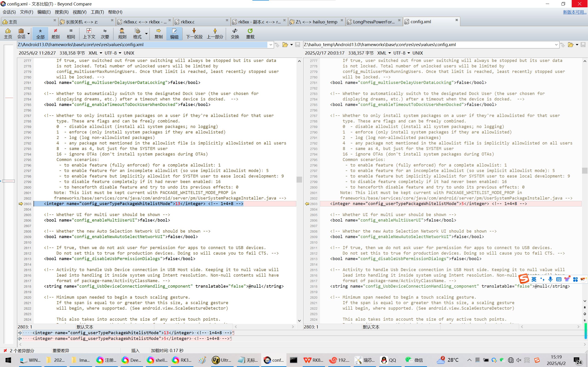Toggle the 全部 (Show all) filter
The width and height of the screenshot is (588, 367).
pos(40,33)
